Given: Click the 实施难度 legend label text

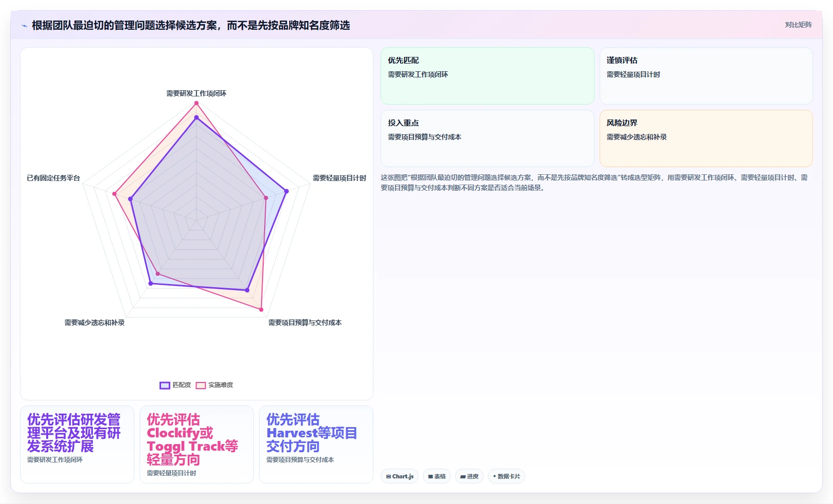Looking at the screenshot, I should tap(221, 385).
